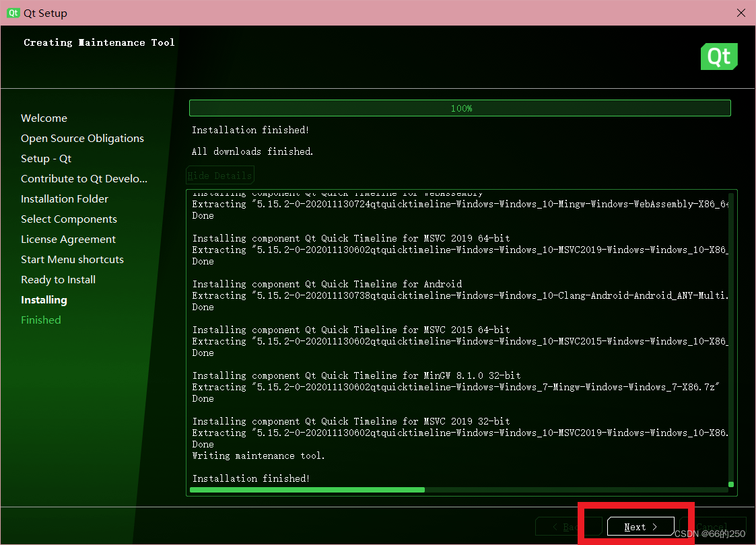Image resolution: width=756 pixels, height=545 pixels.
Task: Click the MSVC 2015 64-bit install line
Action: [x=351, y=330]
